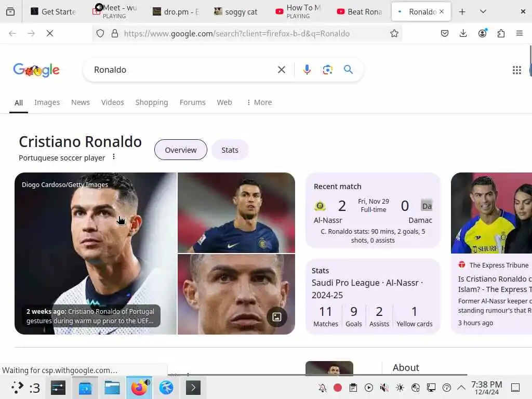Switch to News results tab

click(81, 102)
